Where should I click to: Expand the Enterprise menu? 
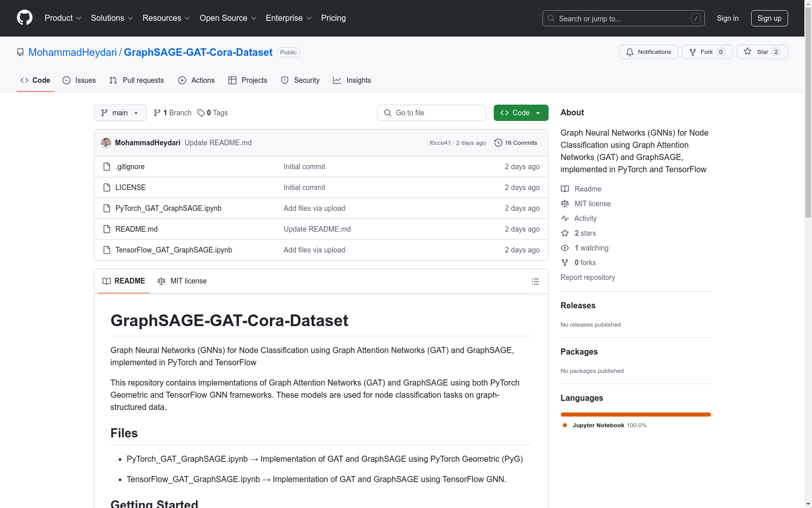click(289, 18)
